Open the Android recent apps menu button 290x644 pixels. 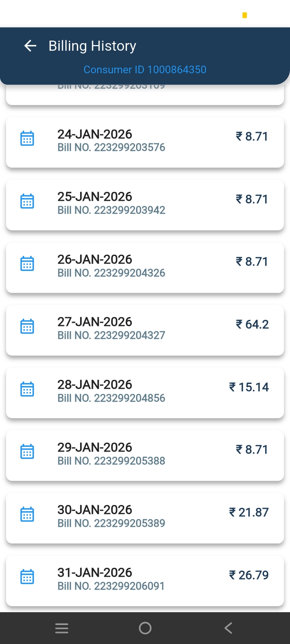coord(62,628)
